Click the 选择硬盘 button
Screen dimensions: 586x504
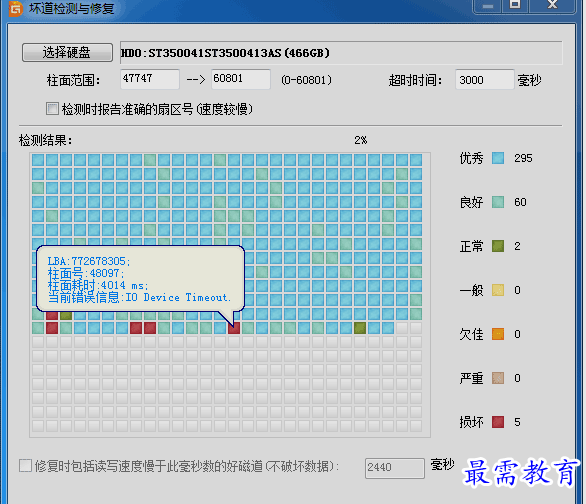click(67, 52)
